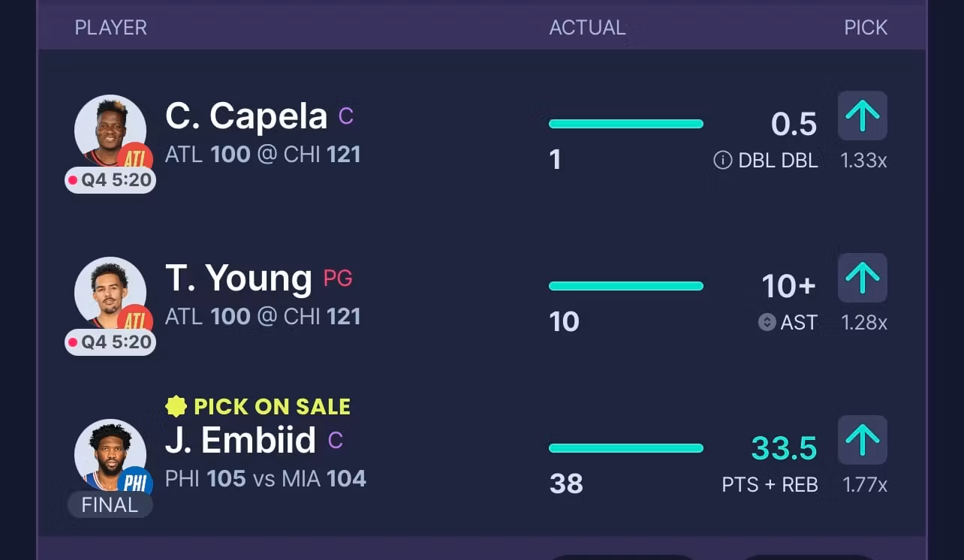Click the ACTUAL column header

(x=587, y=28)
